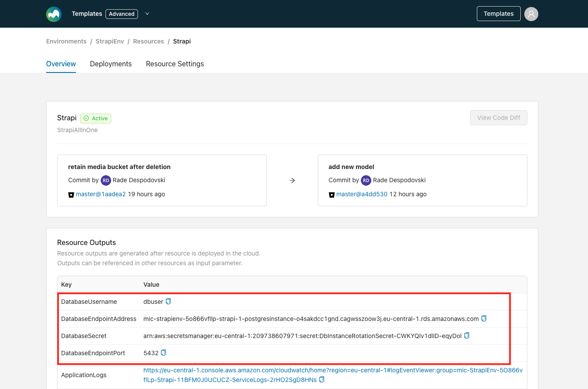The width and height of the screenshot is (588, 389).
Task: Click the secretsmanager ARN value text
Action: [x=303, y=336]
